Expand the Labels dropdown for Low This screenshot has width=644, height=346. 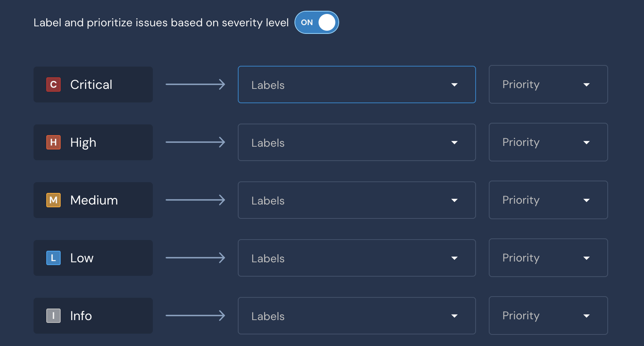click(356, 258)
